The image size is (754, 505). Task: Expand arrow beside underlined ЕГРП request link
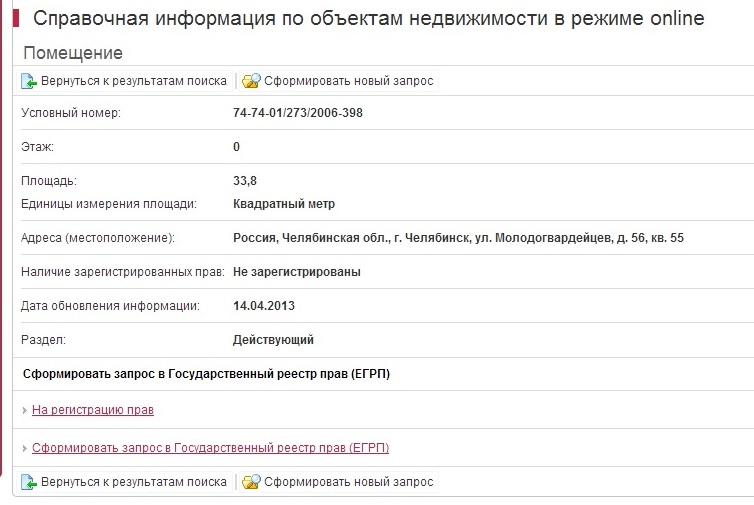25,448
